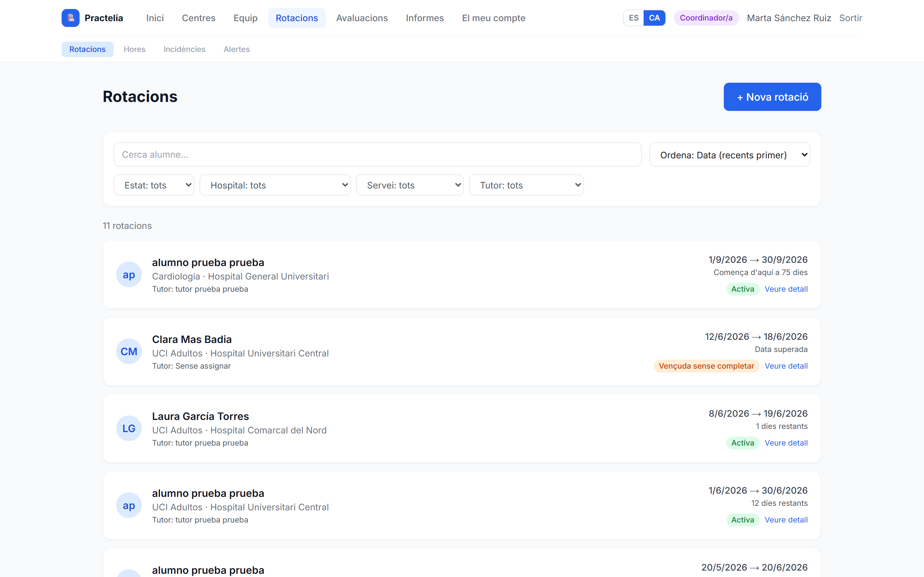The image size is (924, 577).
Task: Switch to the Hores sub-tab
Action: point(134,49)
